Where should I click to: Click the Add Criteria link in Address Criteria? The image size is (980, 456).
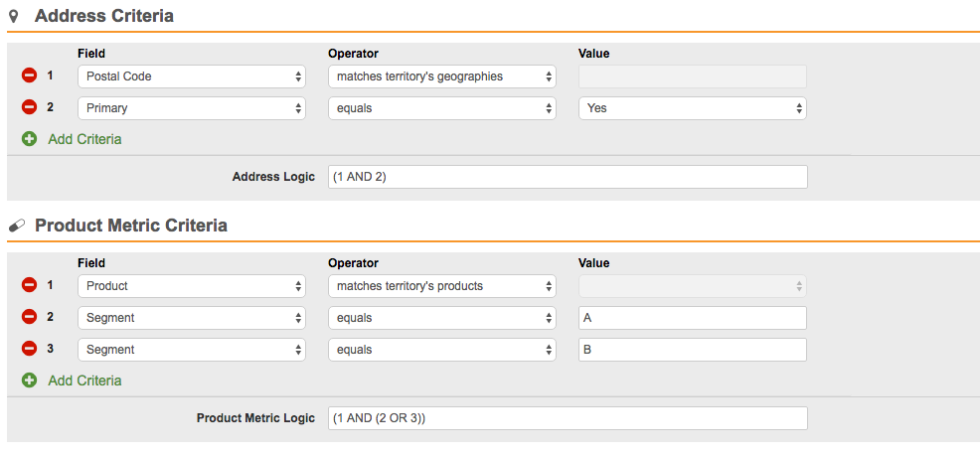(x=84, y=139)
